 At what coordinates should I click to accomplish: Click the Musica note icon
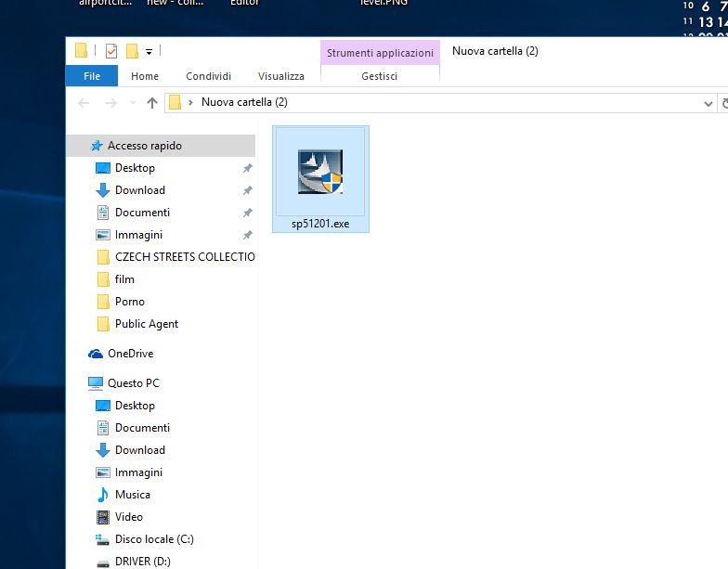pos(102,495)
